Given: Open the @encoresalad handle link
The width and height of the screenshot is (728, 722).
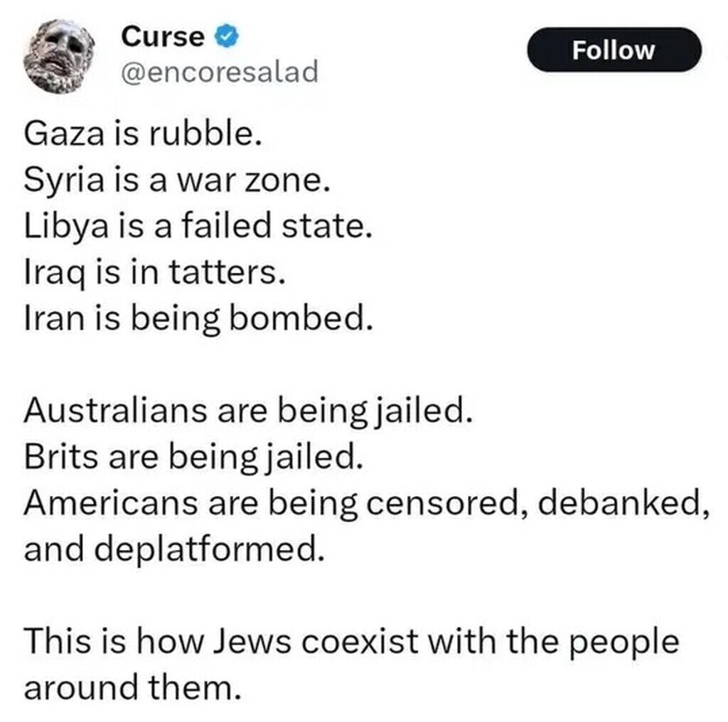Looking at the screenshot, I should [x=220, y=72].
